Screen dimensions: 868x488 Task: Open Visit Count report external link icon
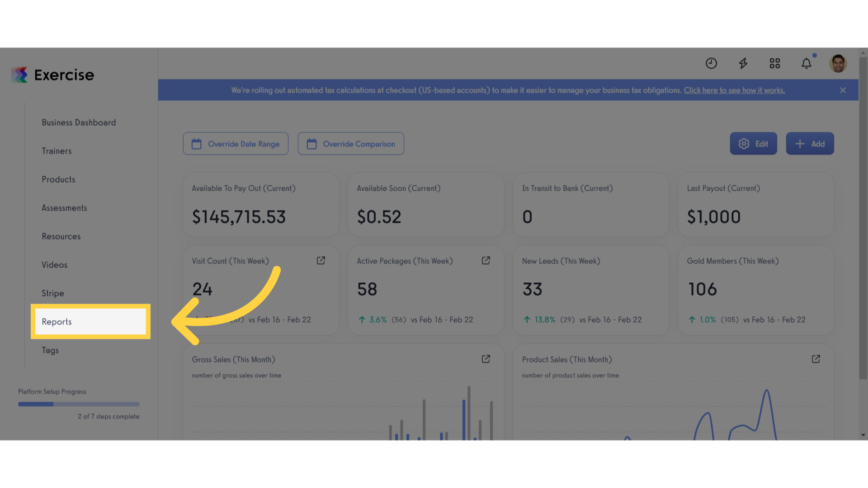click(x=321, y=261)
